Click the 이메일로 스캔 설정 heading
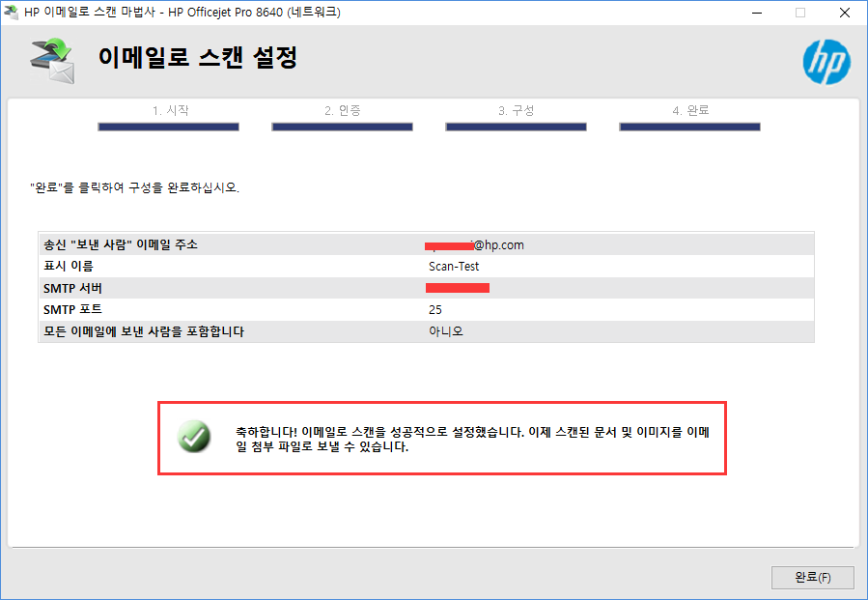 [198, 58]
